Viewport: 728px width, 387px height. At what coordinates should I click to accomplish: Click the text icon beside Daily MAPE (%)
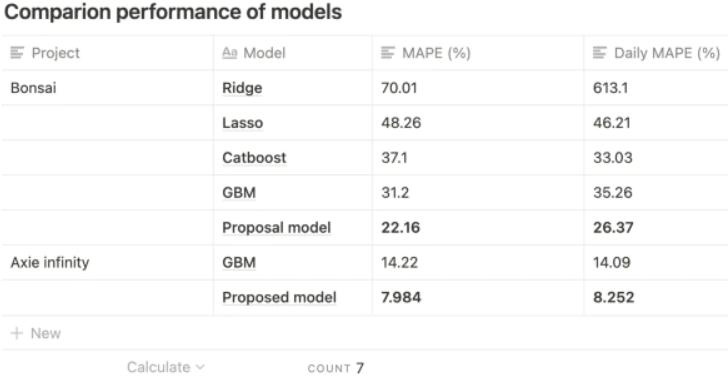pos(599,53)
